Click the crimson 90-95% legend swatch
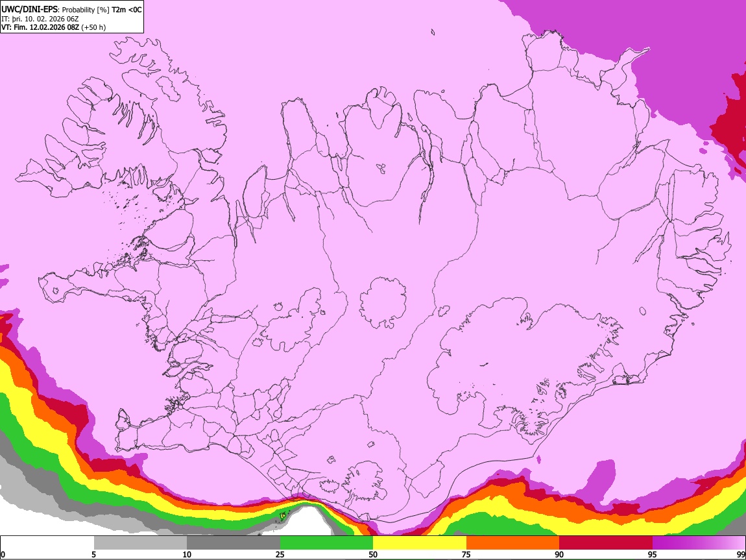The image size is (746, 560). click(x=606, y=543)
